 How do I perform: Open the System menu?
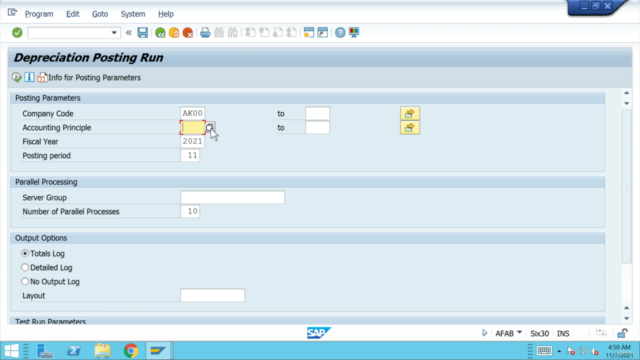(x=133, y=14)
